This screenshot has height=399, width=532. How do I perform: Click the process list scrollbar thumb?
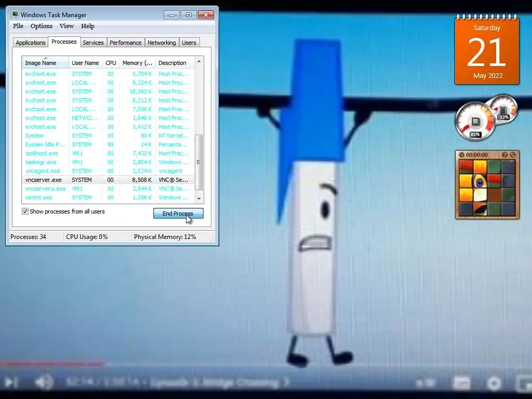(199, 162)
